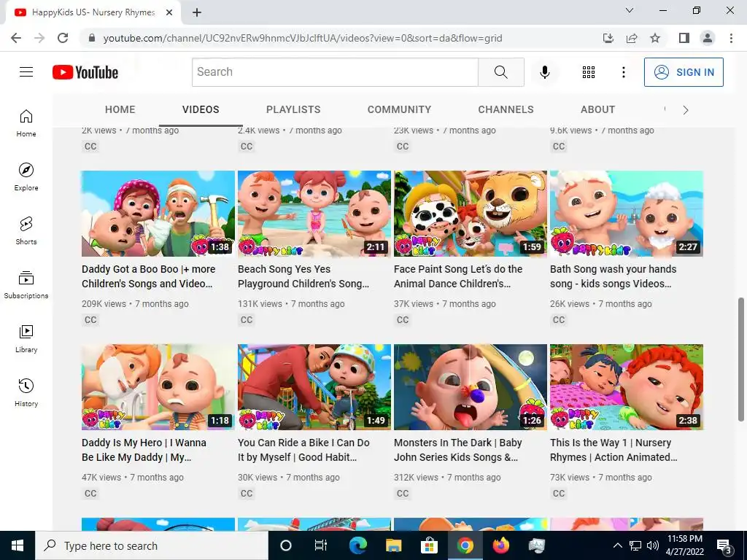
Task: Open COMMUNITY channel tab
Action: coord(399,109)
